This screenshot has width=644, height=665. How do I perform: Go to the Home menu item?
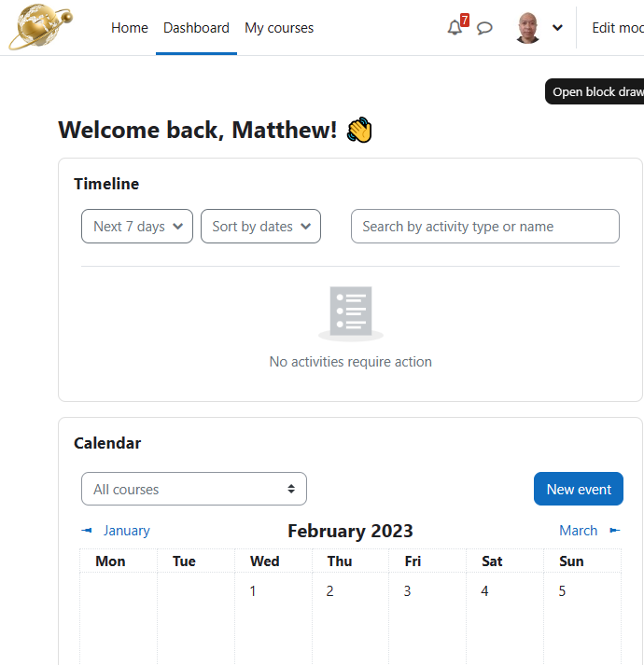(130, 28)
